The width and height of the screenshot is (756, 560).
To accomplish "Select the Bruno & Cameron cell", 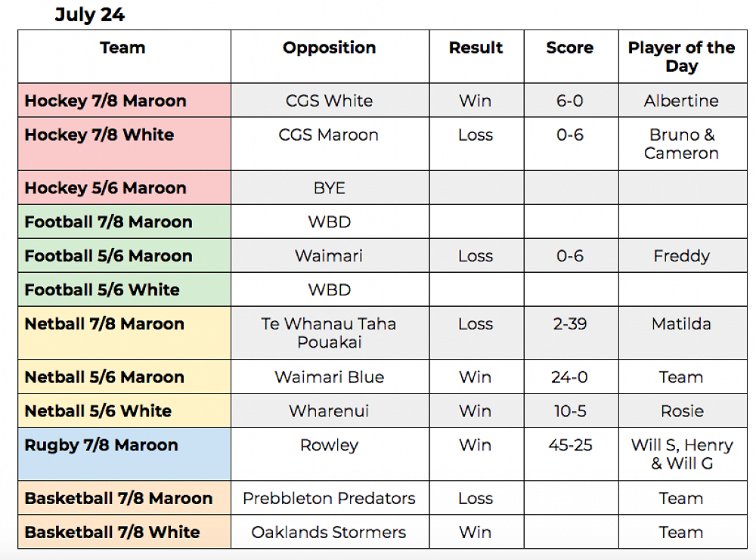I will click(681, 144).
